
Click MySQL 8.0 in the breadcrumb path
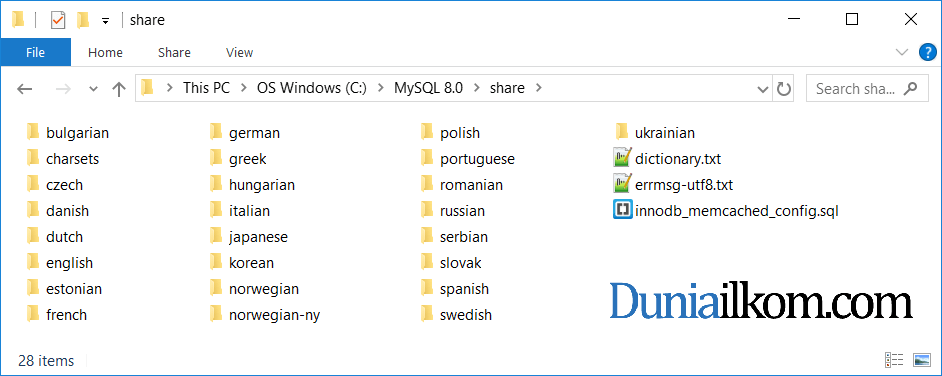tap(428, 88)
